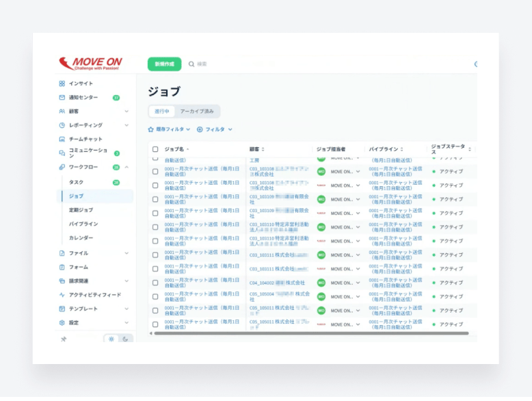
Task: Click the 請求関連 billing icon
Action: pyautogui.click(x=62, y=281)
